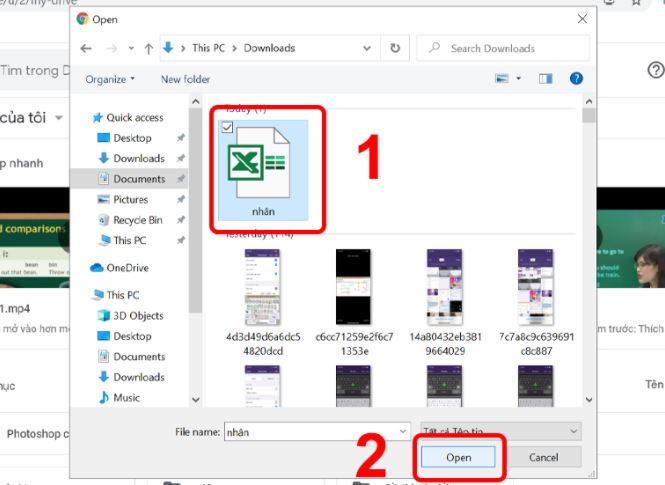Create a New folder
Screen dimensions: 665x485
[x=185, y=79]
